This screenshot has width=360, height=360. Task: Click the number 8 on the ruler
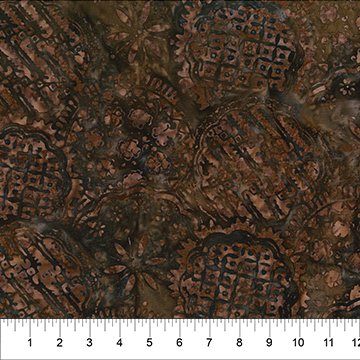click(x=239, y=343)
